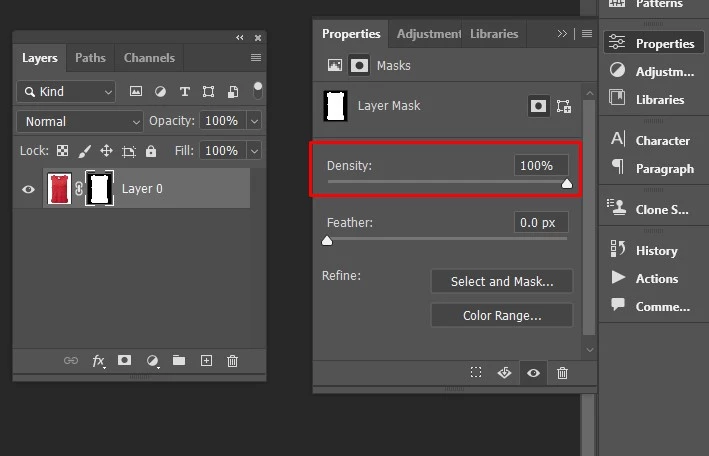Filter layers by smart object icon
The width and height of the screenshot is (709, 456).
tap(233, 92)
